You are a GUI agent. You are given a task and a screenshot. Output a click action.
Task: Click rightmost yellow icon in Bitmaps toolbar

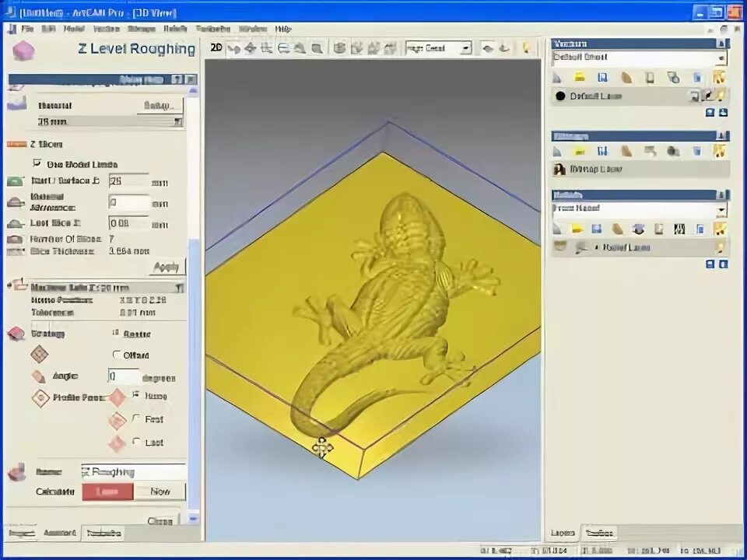[719, 152]
